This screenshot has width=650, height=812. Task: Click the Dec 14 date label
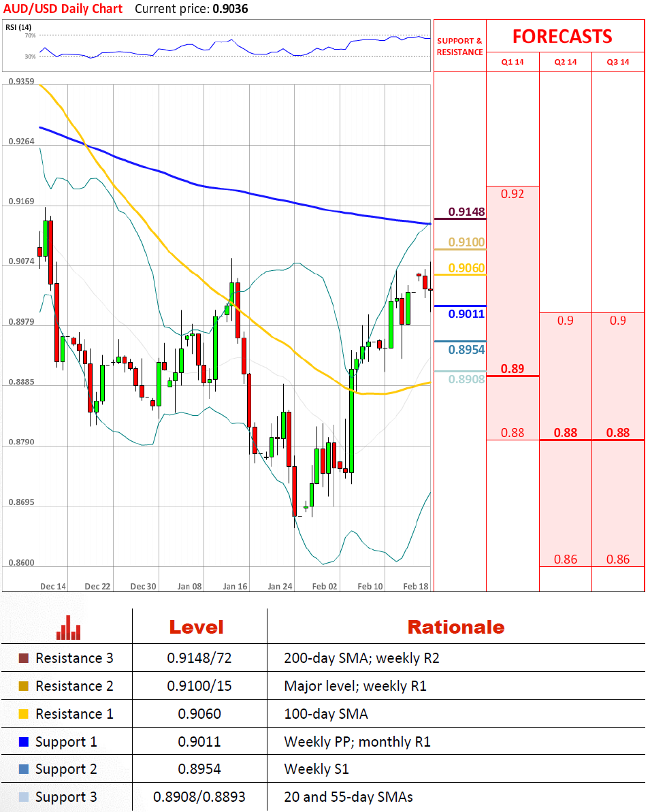(53, 586)
